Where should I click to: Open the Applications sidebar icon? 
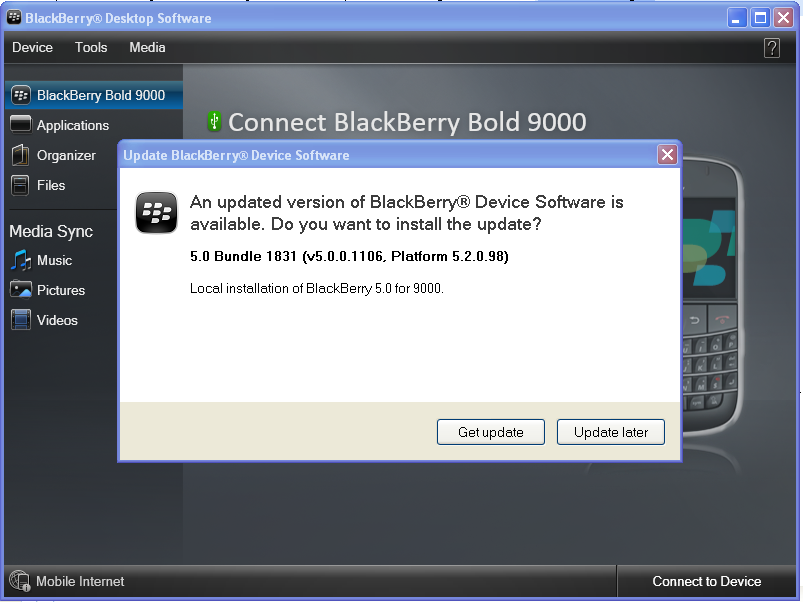point(20,125)
